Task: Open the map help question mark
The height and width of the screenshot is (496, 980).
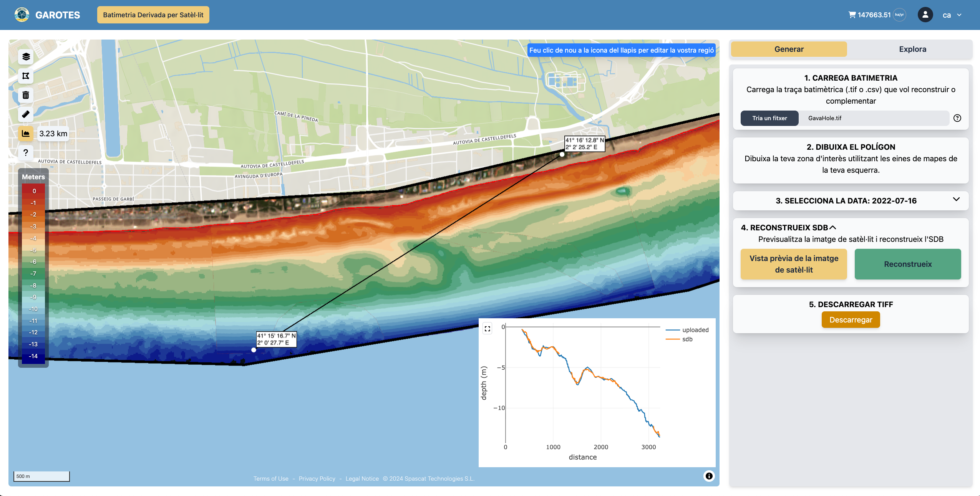Action: tap(26, 153)
